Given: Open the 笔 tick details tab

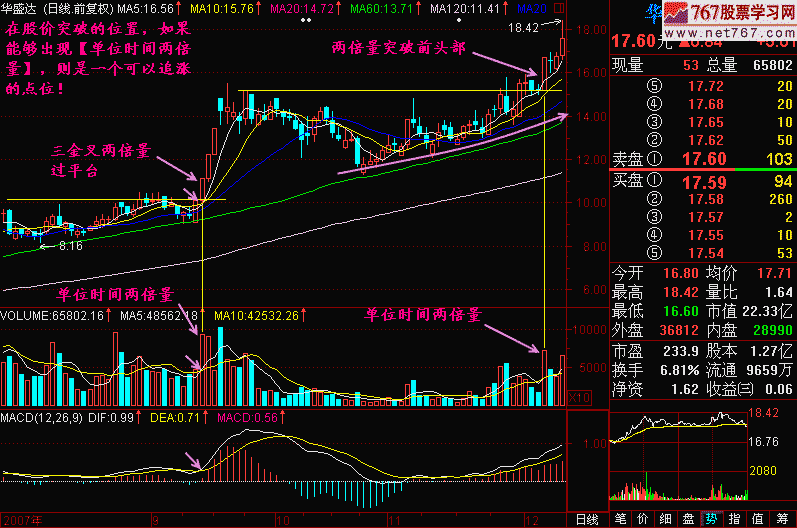Looking at the screenshot, I should (x=619, y=519).
